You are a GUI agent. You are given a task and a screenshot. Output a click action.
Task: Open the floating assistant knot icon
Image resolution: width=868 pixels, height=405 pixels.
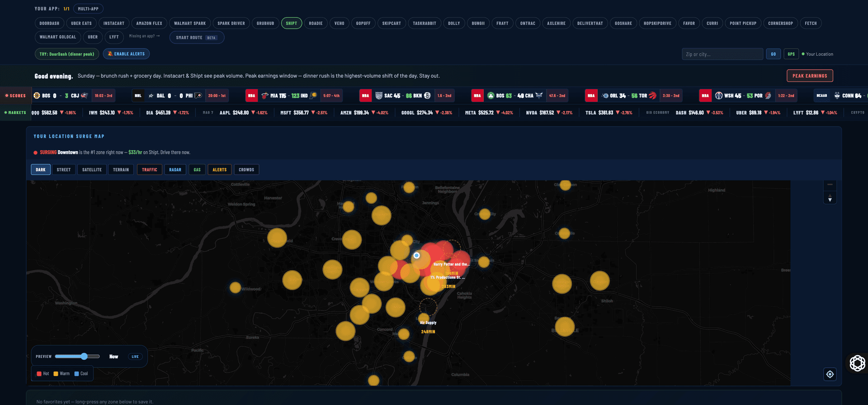pos(857,363)
